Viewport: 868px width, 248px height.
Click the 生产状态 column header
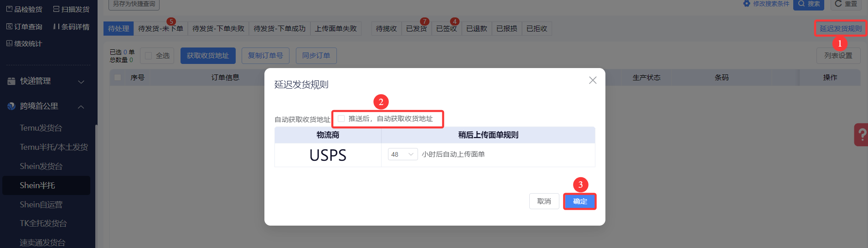coord(646,77)
